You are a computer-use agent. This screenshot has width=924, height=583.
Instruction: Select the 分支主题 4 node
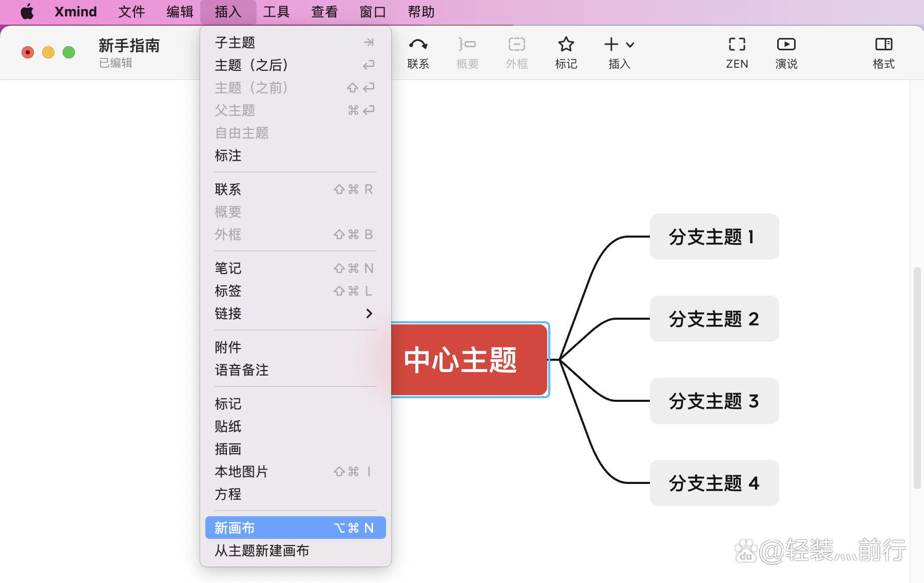[714, 483]
